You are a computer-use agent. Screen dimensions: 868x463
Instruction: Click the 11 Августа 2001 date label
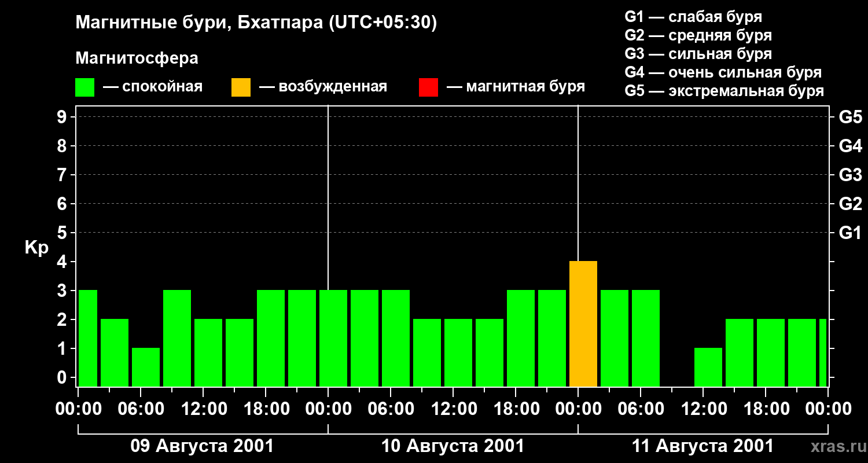[x=703, y=446]
